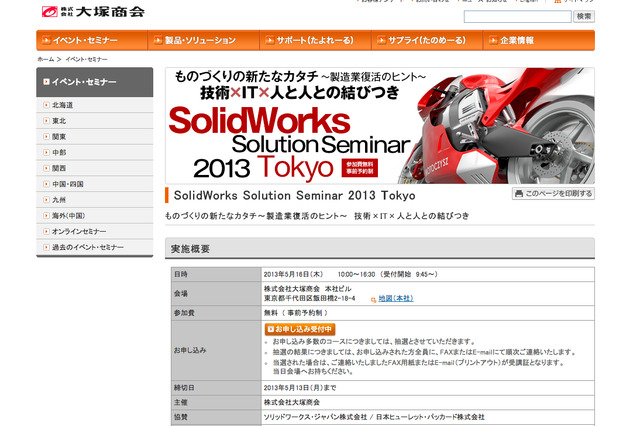This screenshot has height=426, width=640.
Task: Click the bullet icon next to 東北
Action: click(47, 121)
